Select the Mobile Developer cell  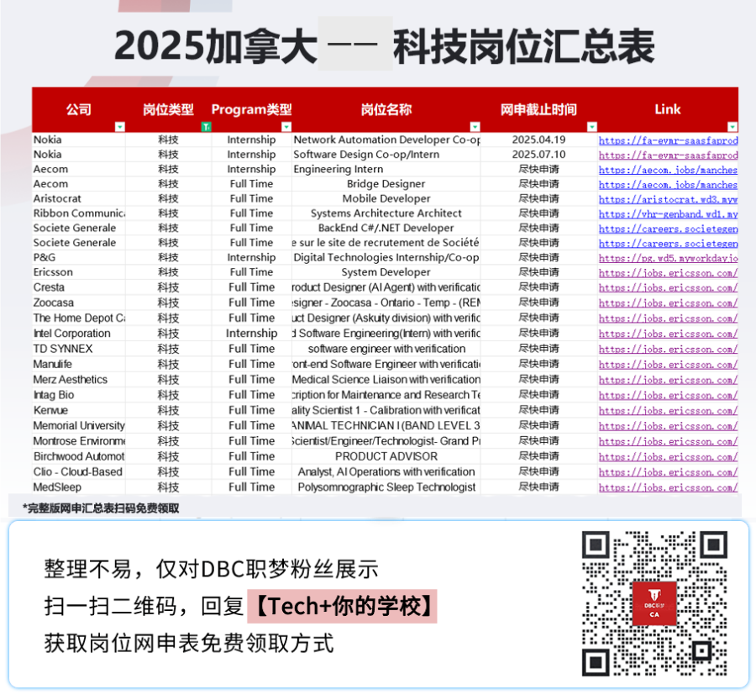386,198
